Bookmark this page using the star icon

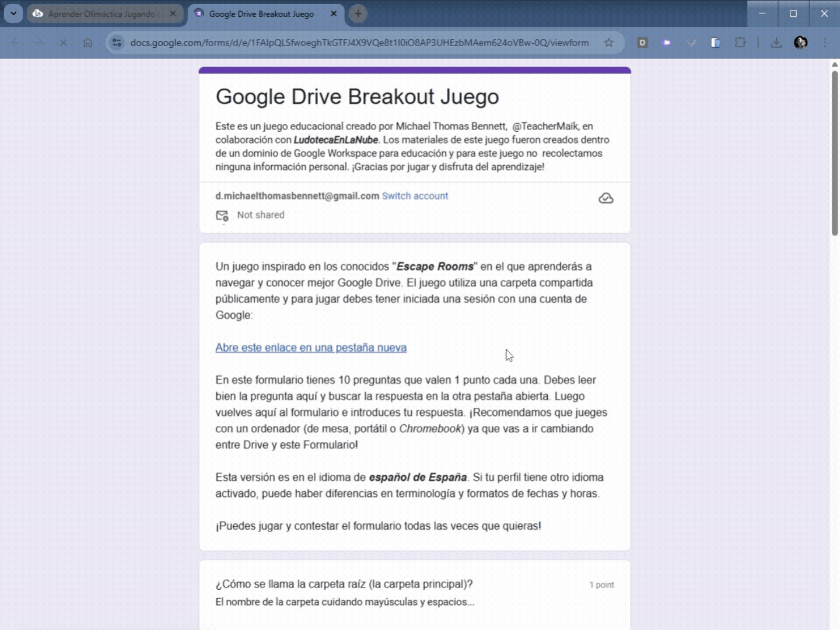point(608,42)
